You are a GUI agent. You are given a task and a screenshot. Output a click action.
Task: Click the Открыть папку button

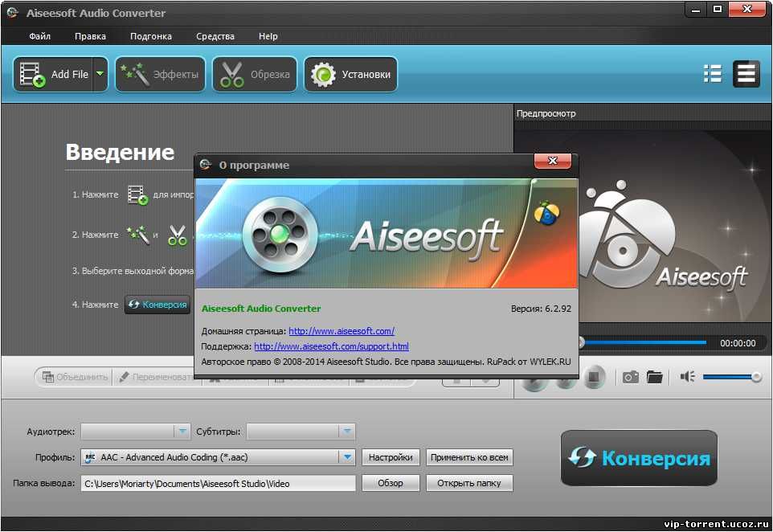(x=469, y=483)
